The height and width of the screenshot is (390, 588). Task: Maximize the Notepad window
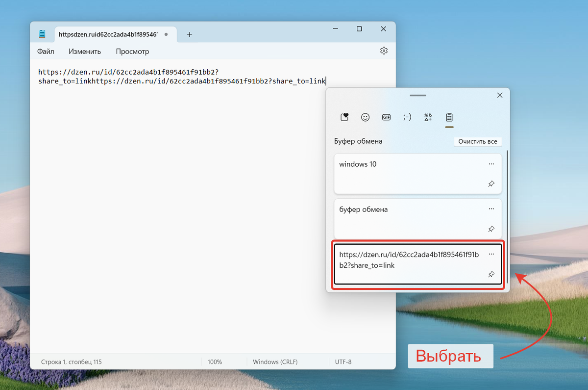359,29
